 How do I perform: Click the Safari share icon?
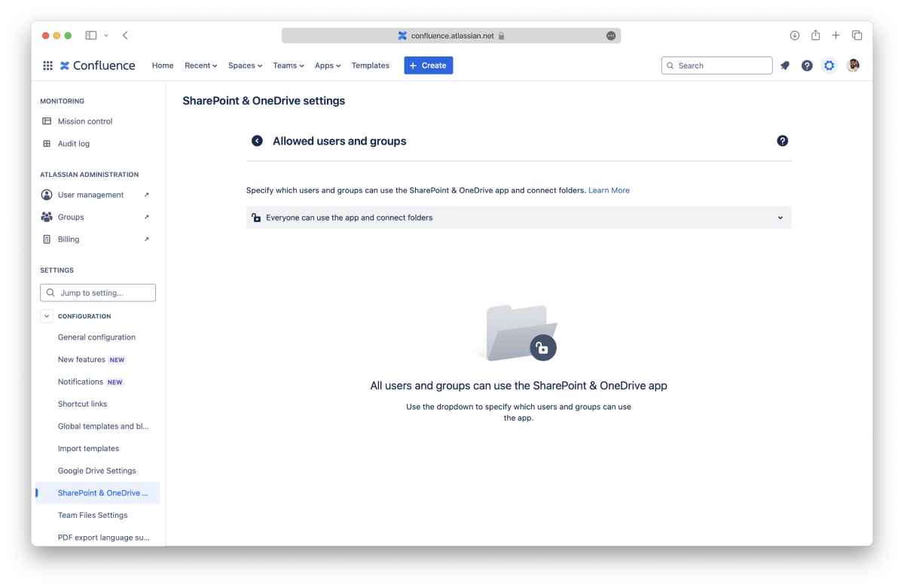click(x=815, y=35)
